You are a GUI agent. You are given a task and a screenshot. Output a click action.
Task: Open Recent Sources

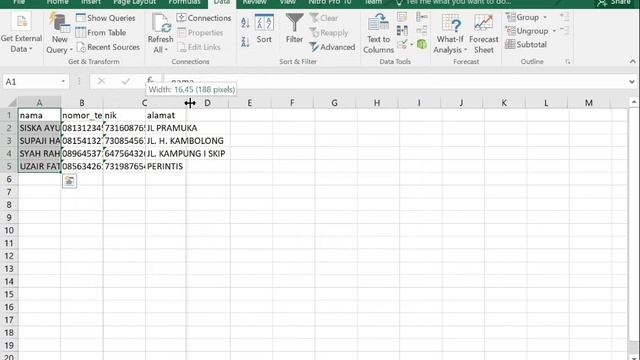tap(108, 47)
